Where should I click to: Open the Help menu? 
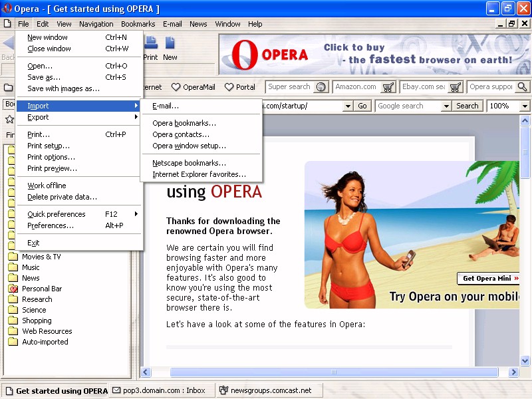click(x=255, y=24)
